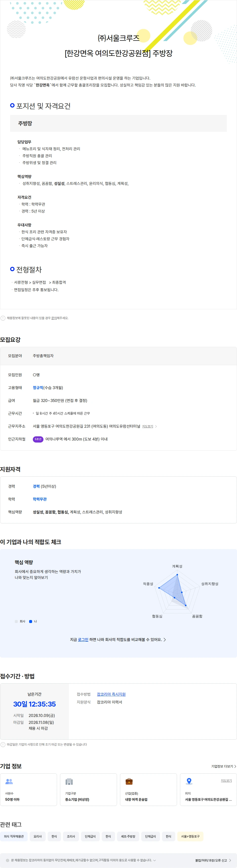Click the gray circle icon in the footer notice
The image size is (237, 868).
(7, 860)
